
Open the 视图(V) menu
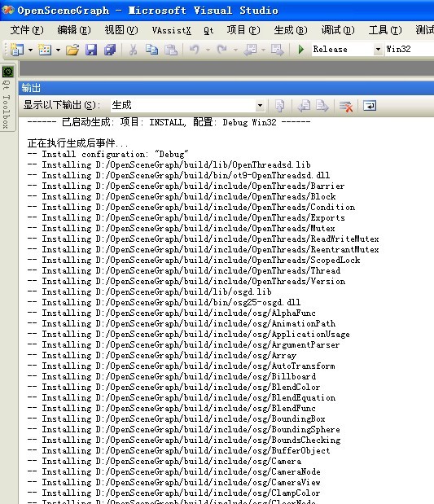click(121, 30)
